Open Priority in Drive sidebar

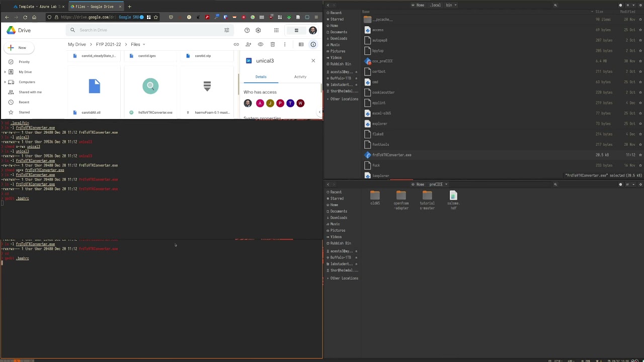coord(24,62)
